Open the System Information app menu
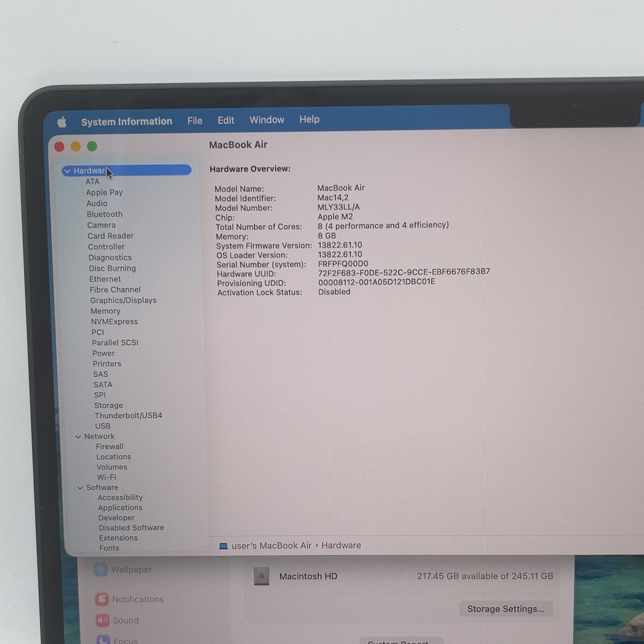 click(127, 122)
